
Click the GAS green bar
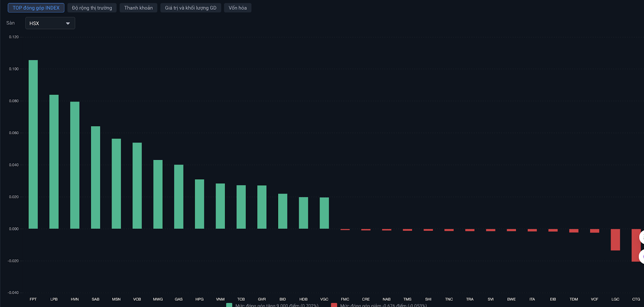pos(179,197)
